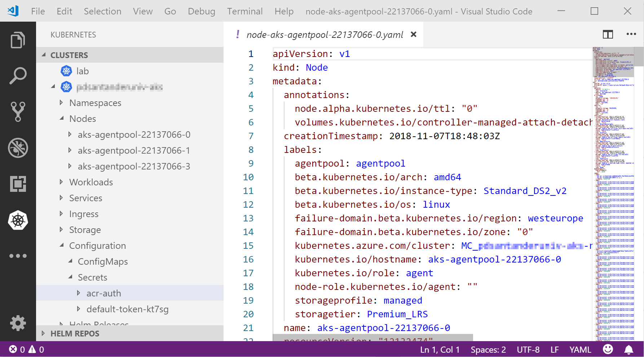This screenshot has width=644, height=357.
Task: Open the Help menu
Action: click(284, 11)
